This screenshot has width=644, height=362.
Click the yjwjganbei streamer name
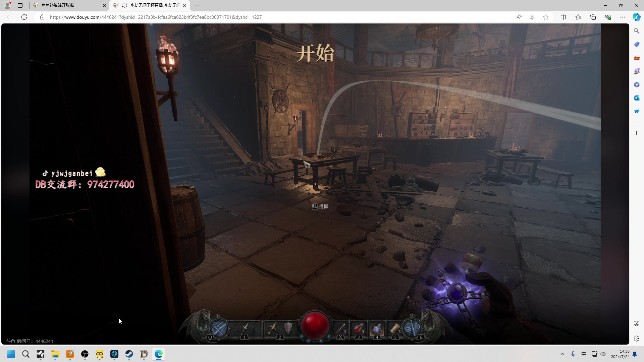72,173
